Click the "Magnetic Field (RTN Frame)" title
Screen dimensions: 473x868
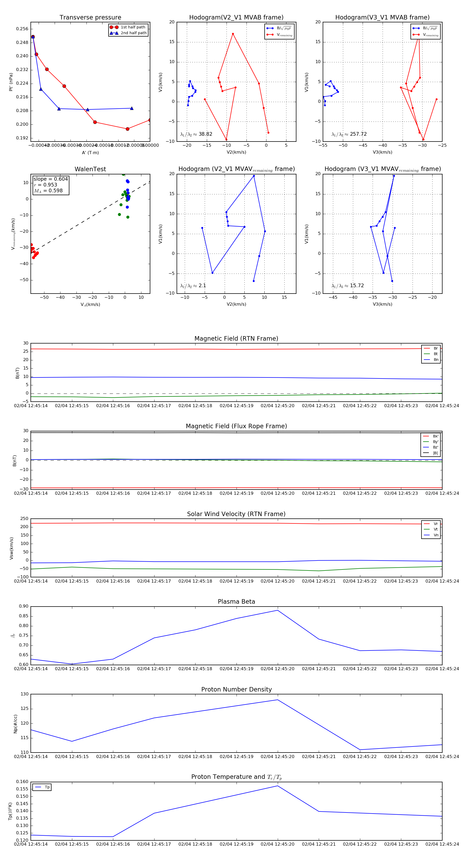point(236,339)
